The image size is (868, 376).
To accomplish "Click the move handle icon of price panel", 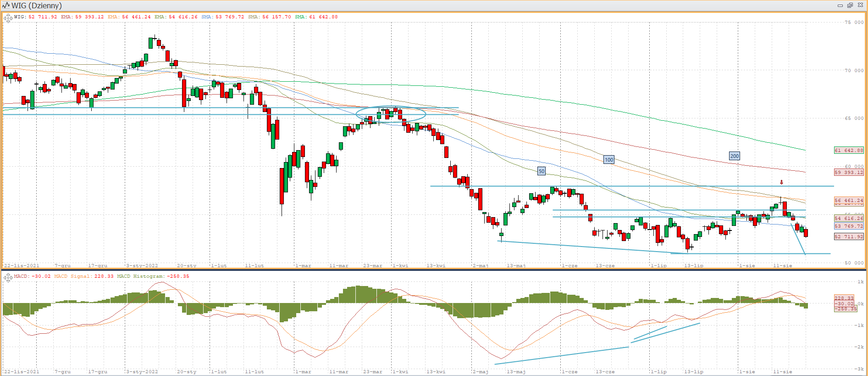I will pyautogui.click(x=8, y=18).
